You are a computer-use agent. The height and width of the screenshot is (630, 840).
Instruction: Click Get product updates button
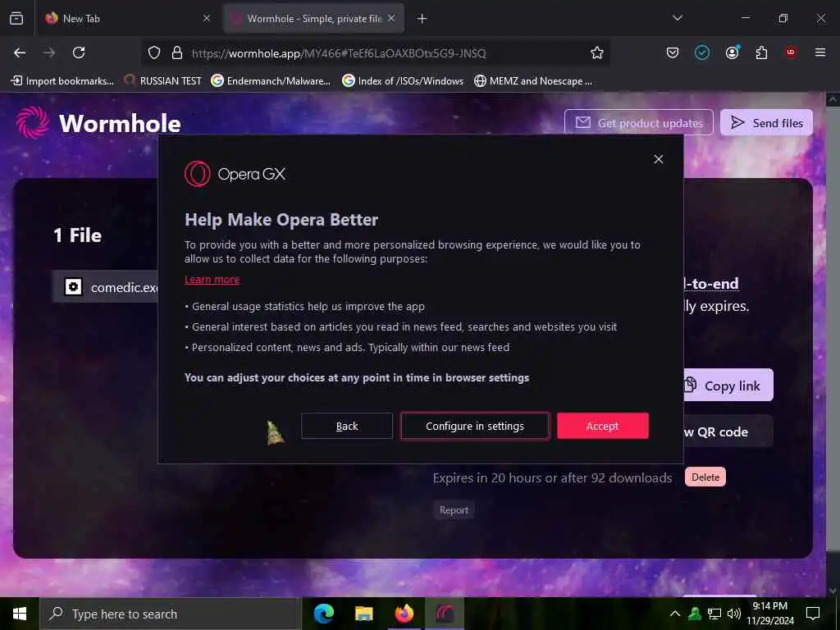coord(638,123)
